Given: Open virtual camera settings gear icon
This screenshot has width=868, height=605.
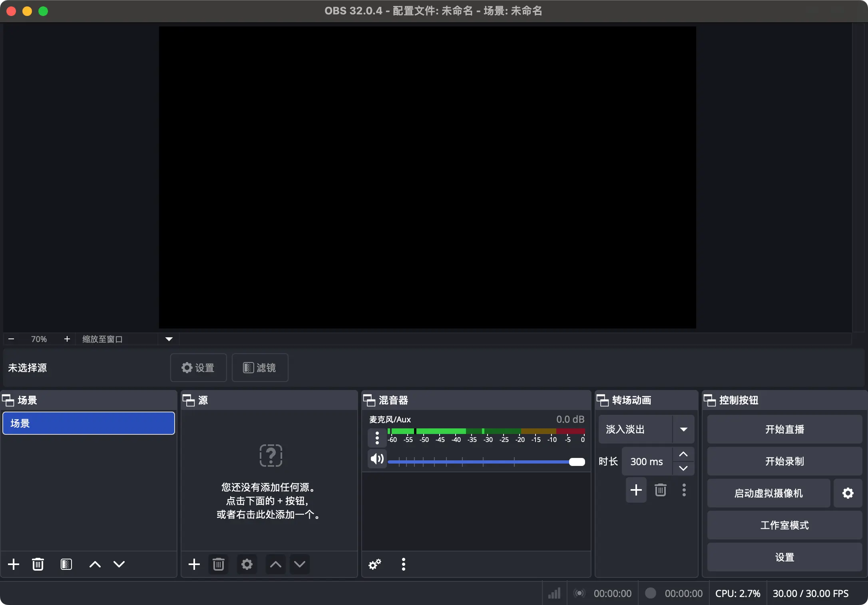Looking at the screenshot, I should point(848,493).
